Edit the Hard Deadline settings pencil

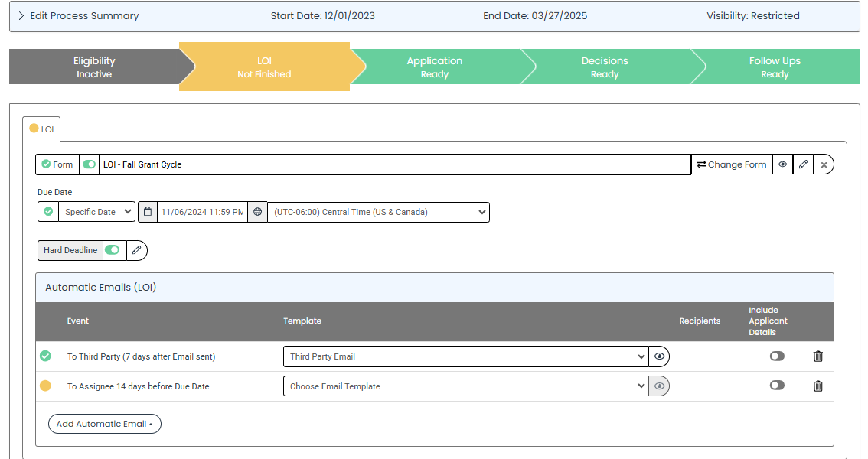137,250
